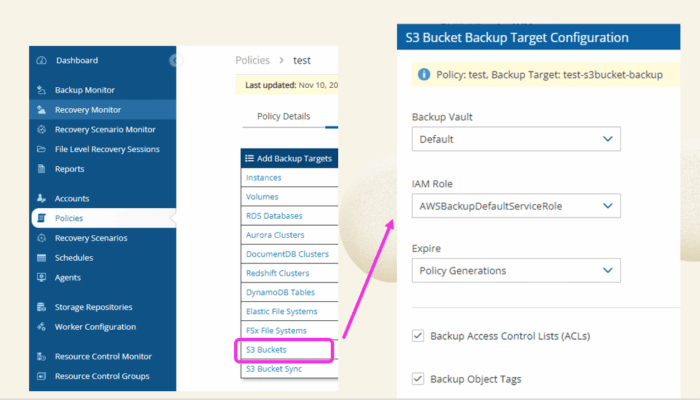Toggle Backup Access Control Lists checkbox

418,336
